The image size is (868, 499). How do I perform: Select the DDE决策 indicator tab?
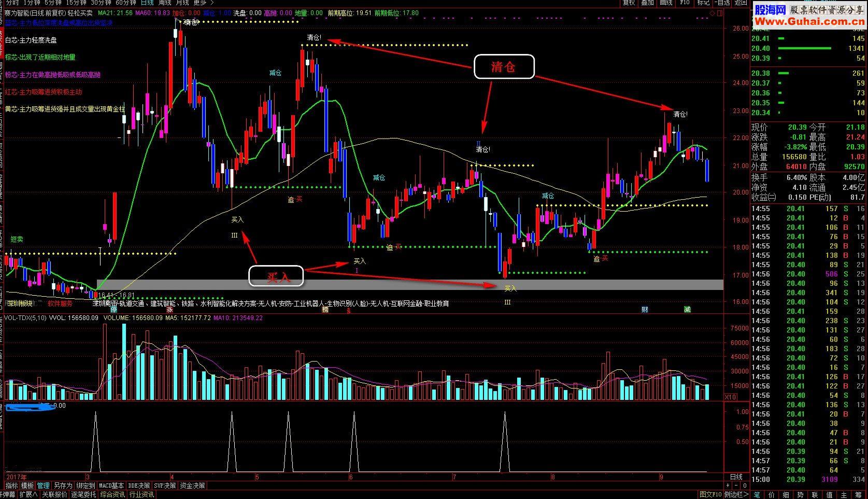pyautogui.click(x=139, y=486)
